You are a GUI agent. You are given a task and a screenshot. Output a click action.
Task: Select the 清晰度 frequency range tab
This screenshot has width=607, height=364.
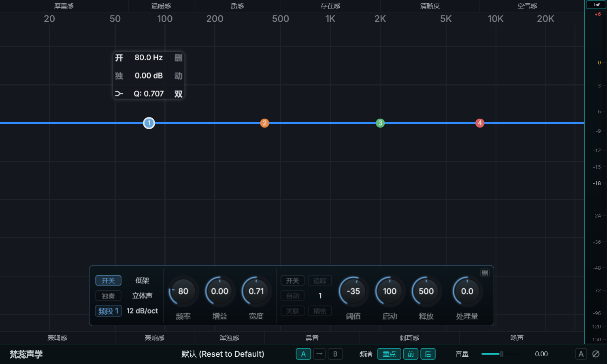click(x=430, y=6)
